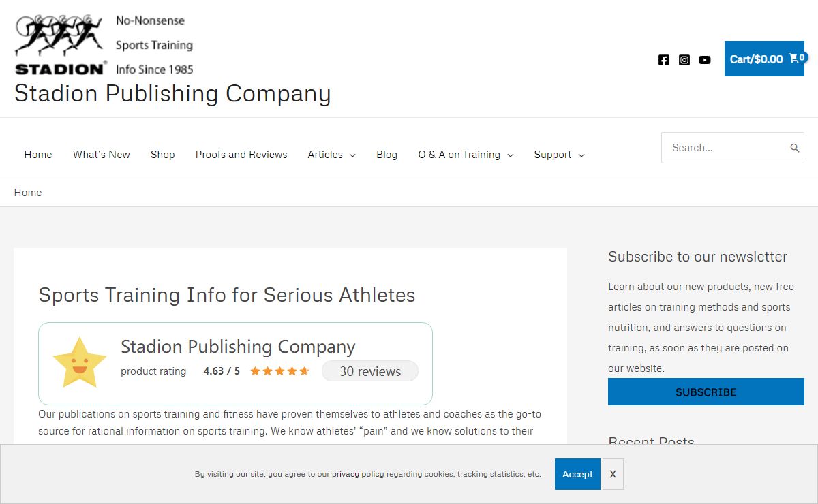This screenshot has width=818, height=504.
Task: Open the privacy policy link
Action: (x=358, y=475)
